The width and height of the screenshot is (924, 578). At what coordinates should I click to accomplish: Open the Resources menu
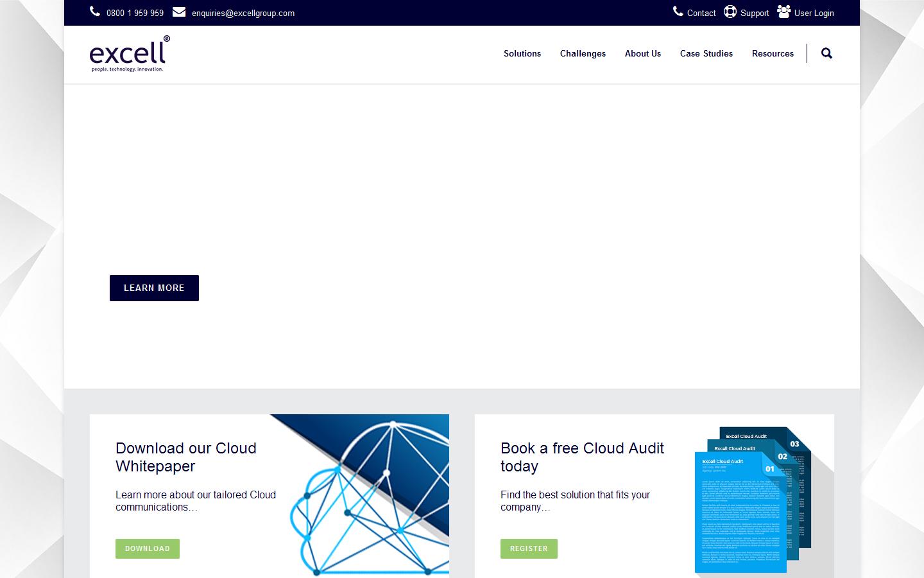click(773, 54)
